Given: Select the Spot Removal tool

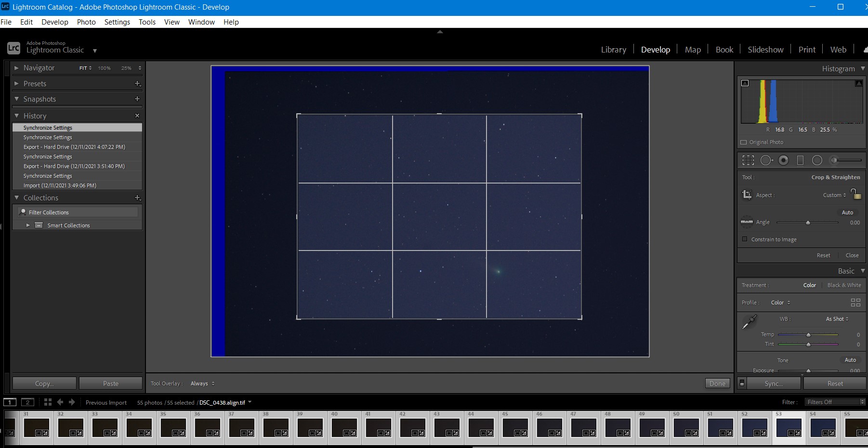Looking at the screenshot, I should (x=766, y=160).
